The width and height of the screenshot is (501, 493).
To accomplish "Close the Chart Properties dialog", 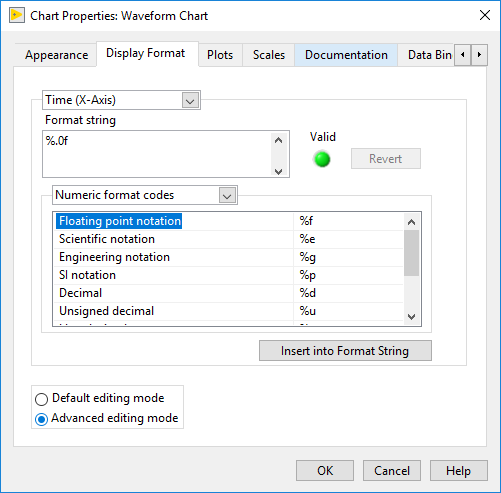I will coord(485,15).
